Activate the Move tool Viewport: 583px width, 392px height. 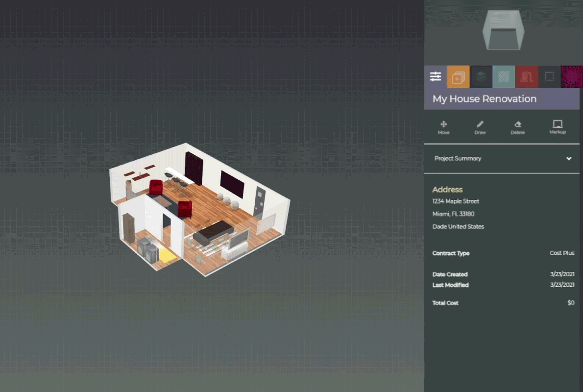443,127
